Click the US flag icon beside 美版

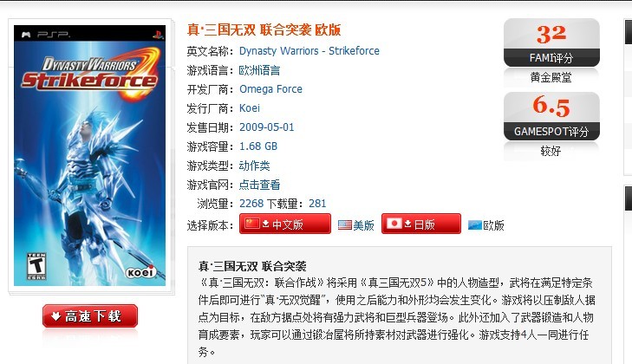345,225
